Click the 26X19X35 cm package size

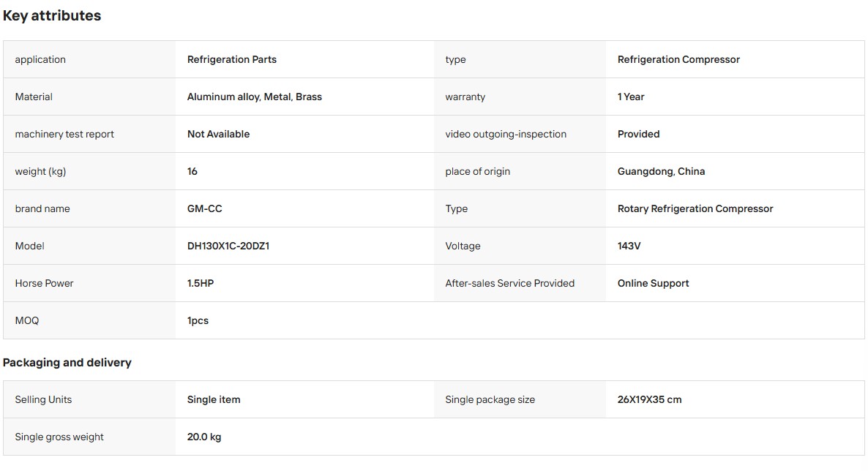click(x=649, y=399)
